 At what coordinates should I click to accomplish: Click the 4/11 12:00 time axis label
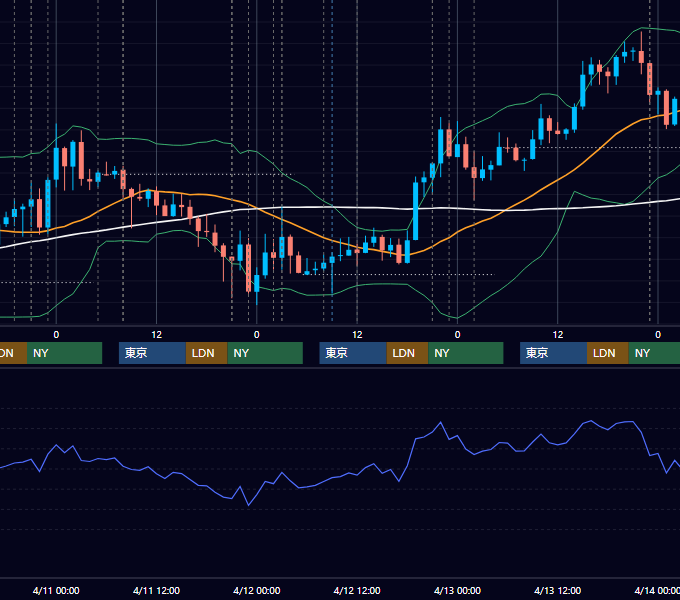point(156,590)
